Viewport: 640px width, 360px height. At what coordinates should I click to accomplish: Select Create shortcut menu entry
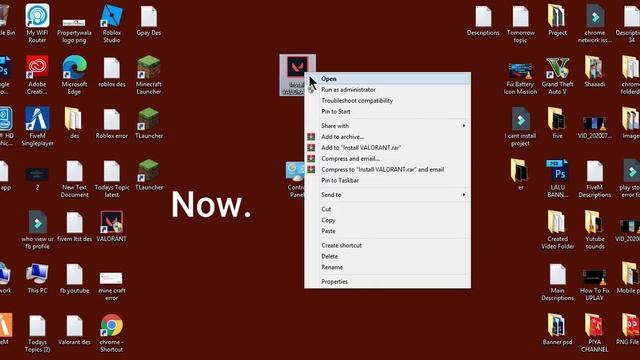[387, 245]
